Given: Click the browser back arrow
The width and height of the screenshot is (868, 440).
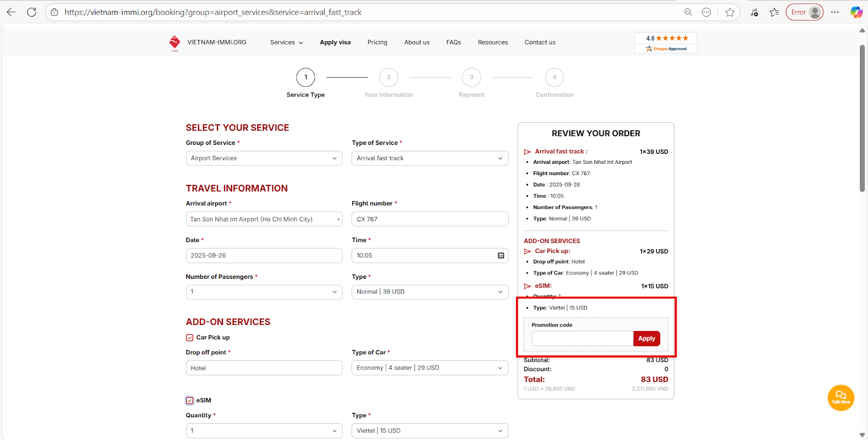Looking at the screenshot, I should [x=11, y=12].
